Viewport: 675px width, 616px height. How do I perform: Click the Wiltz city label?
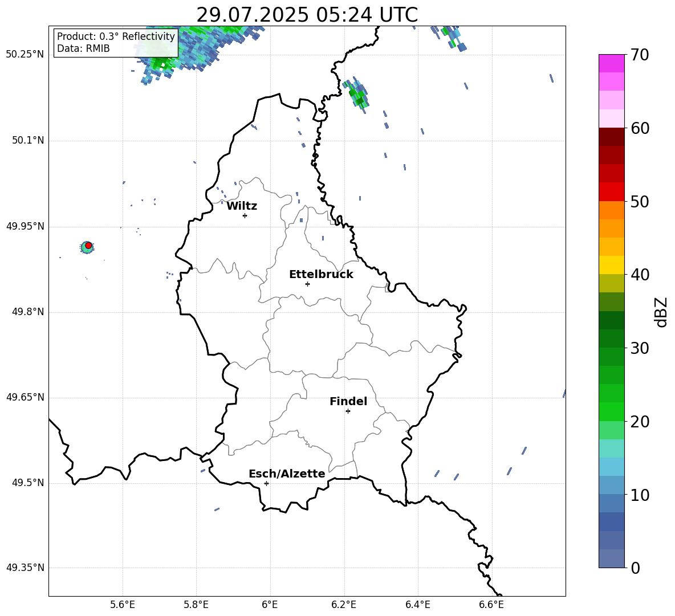pos(242,206)
